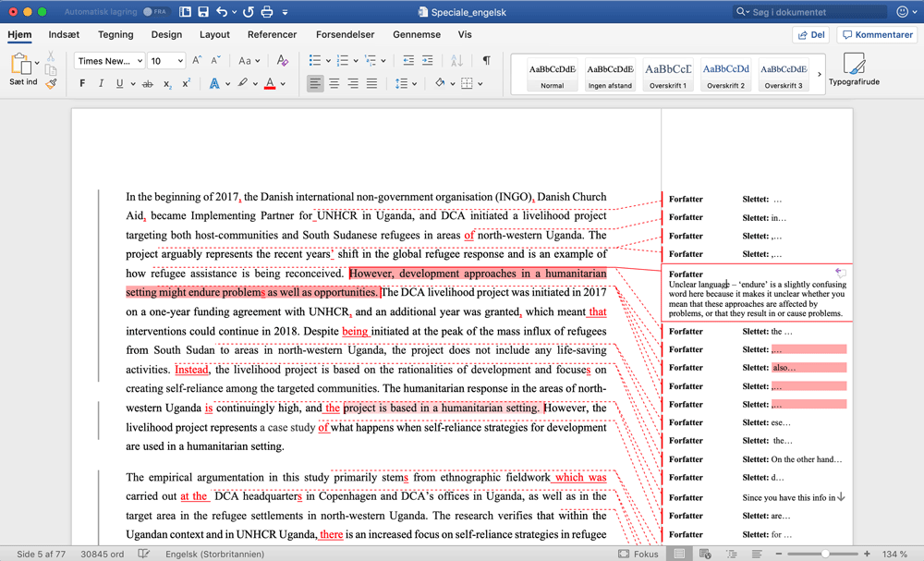The height and width of the screenshot is (561, 924).
Task: Decrease font size with the smaller A icon
Action: (215, 60)
